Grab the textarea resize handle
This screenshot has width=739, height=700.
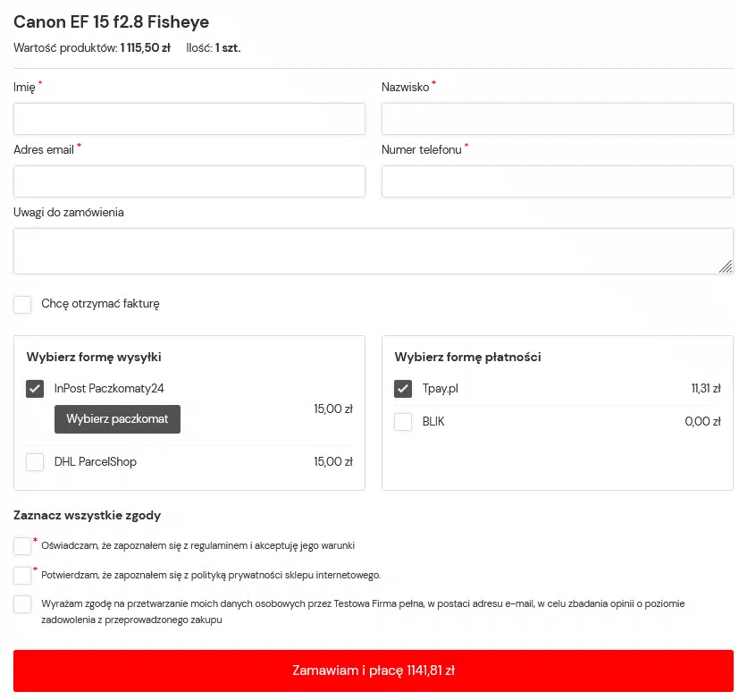[726, 266]
